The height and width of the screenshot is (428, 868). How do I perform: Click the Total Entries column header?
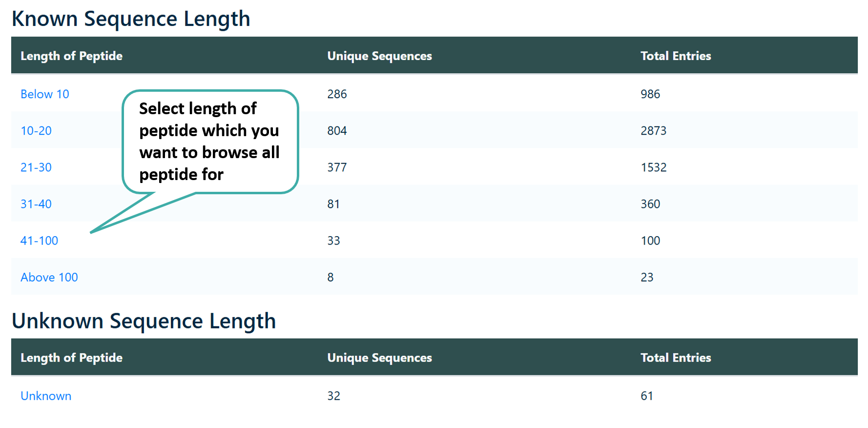(x=676, y=55)
